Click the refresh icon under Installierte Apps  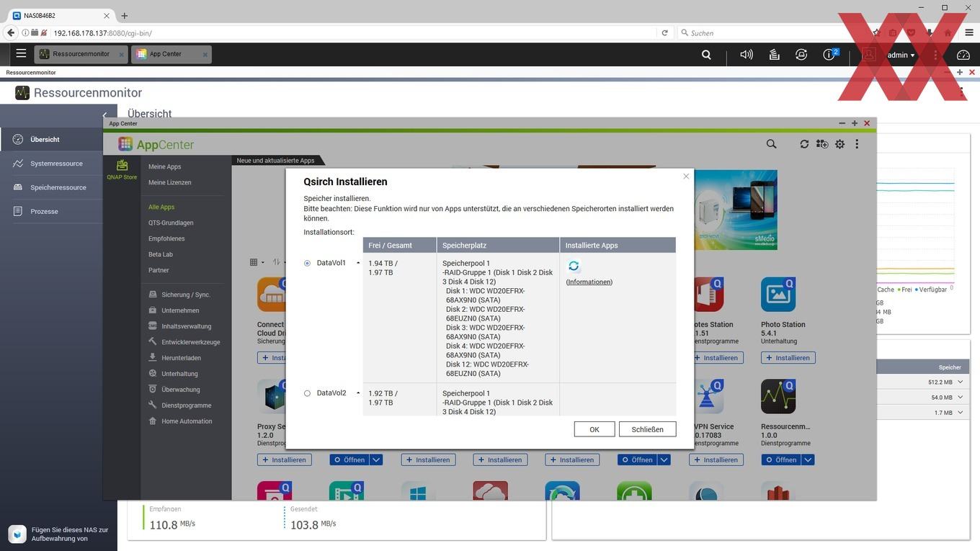(574, 266)
